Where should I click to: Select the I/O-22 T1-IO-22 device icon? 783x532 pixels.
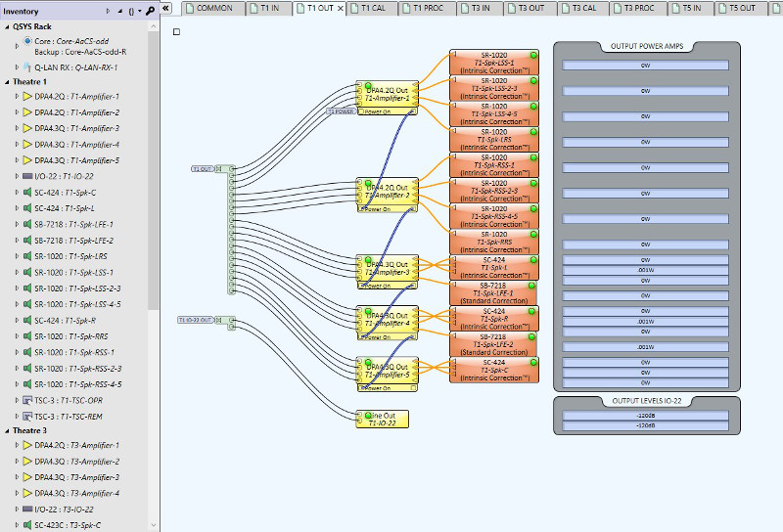(27, 176)
